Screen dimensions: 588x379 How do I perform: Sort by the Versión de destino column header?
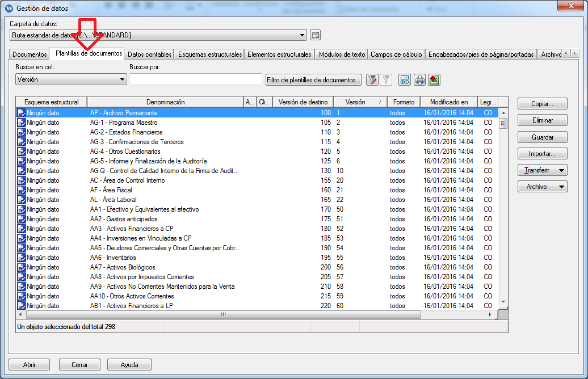(303, 102)
